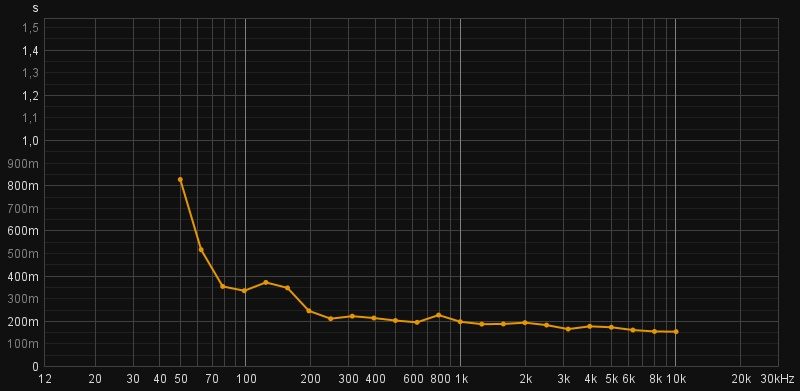Select the '30kHz' frequency axis label
800x391 pixels.
[x=778, y=379]
